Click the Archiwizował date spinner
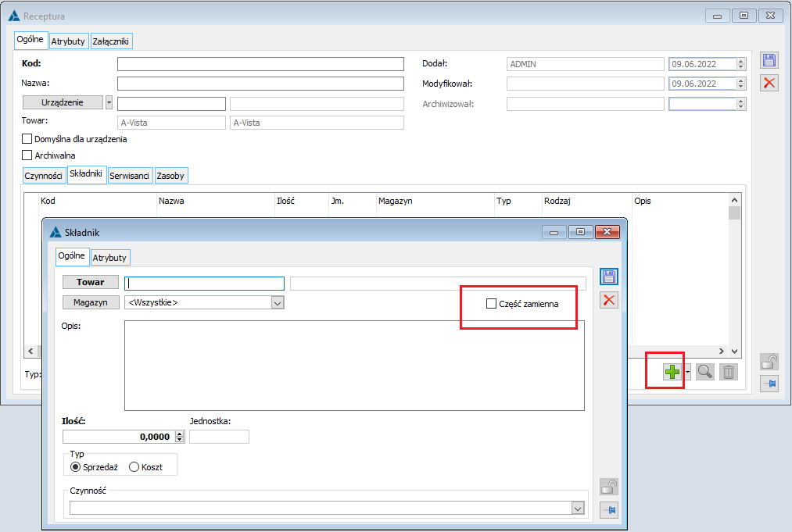The image size is (792, 532). (741, 104)
